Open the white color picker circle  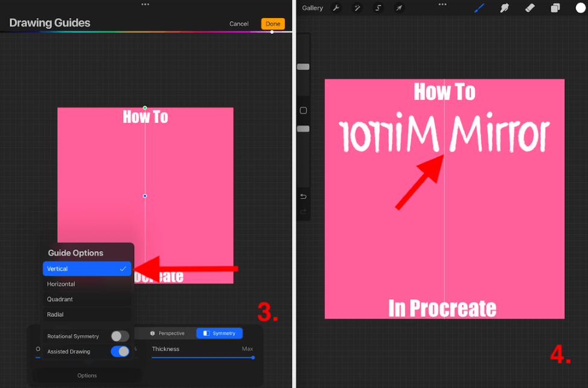581,8
